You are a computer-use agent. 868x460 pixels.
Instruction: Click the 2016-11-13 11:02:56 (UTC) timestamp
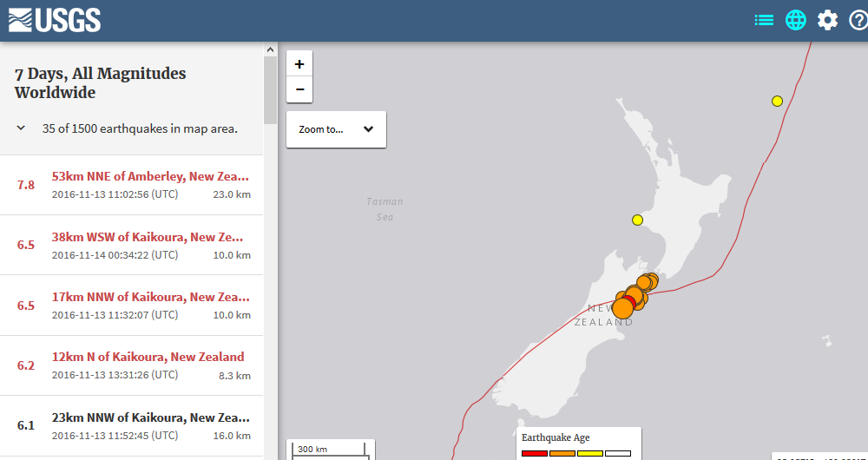pos(115,194)
